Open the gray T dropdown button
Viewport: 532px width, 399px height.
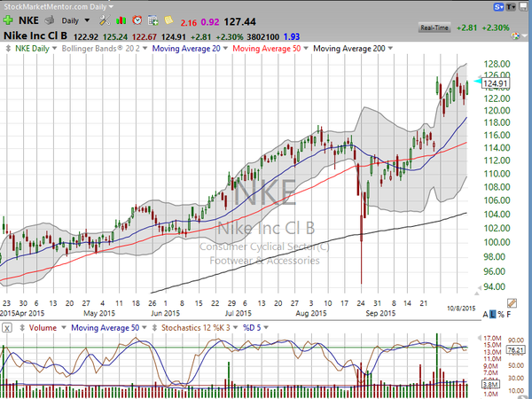pos(511,7)
